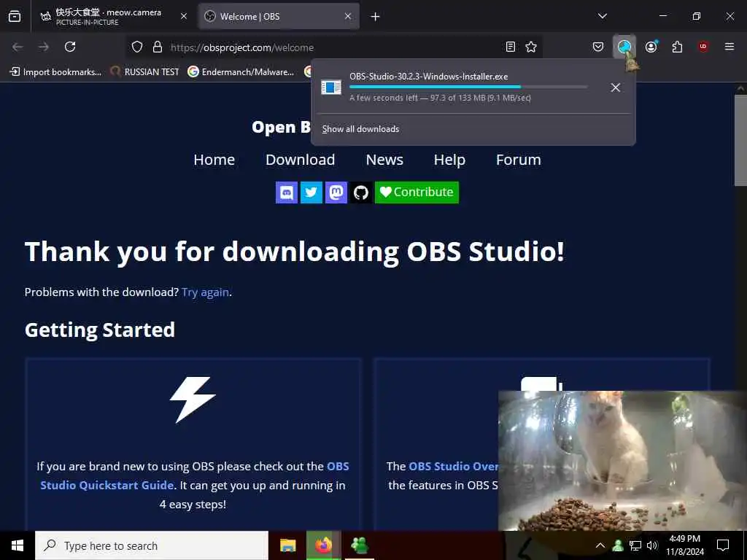Image resolution: width=747 pixels, height=560 pixels.
Task: Click the picture-in-picture cat video
Action: pos(622,461)
